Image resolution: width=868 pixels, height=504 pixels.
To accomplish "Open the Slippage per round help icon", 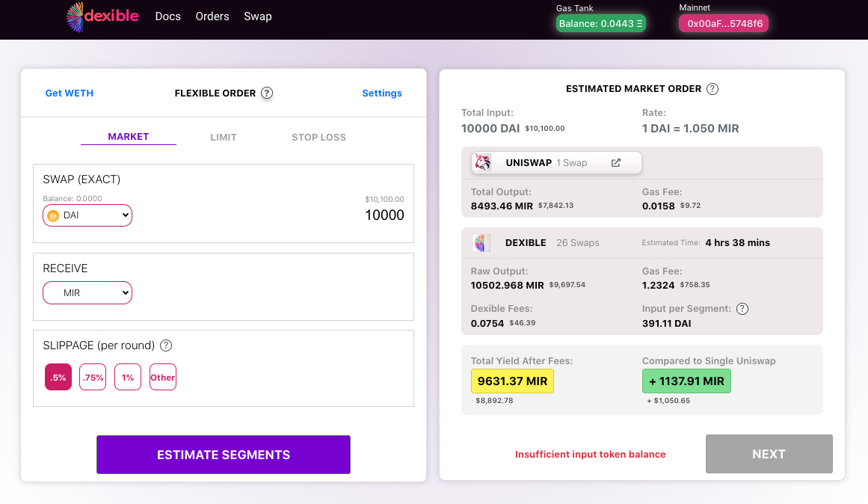I will click(166, 345).
